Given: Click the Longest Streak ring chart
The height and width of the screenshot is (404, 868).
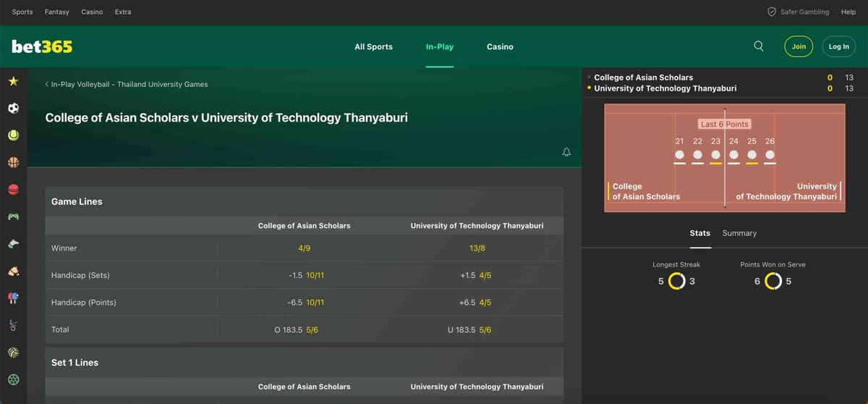Looking at the screenshot, I should pos(676,281).
